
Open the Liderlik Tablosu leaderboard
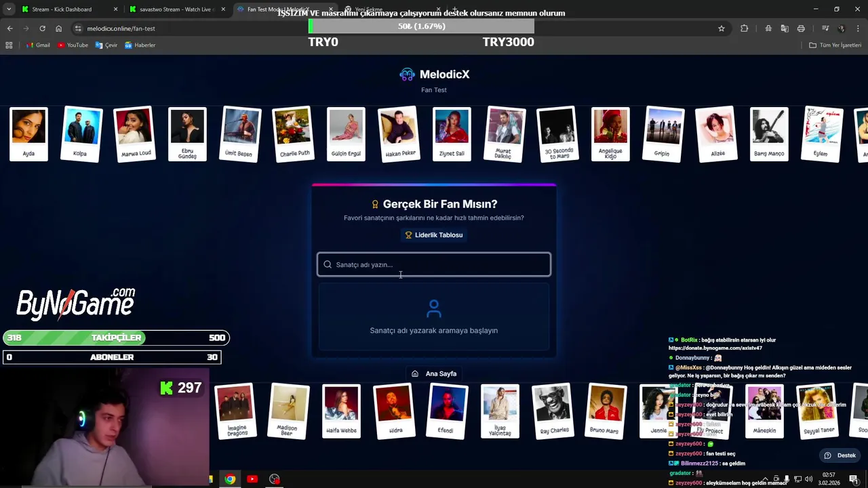[434, 235]
